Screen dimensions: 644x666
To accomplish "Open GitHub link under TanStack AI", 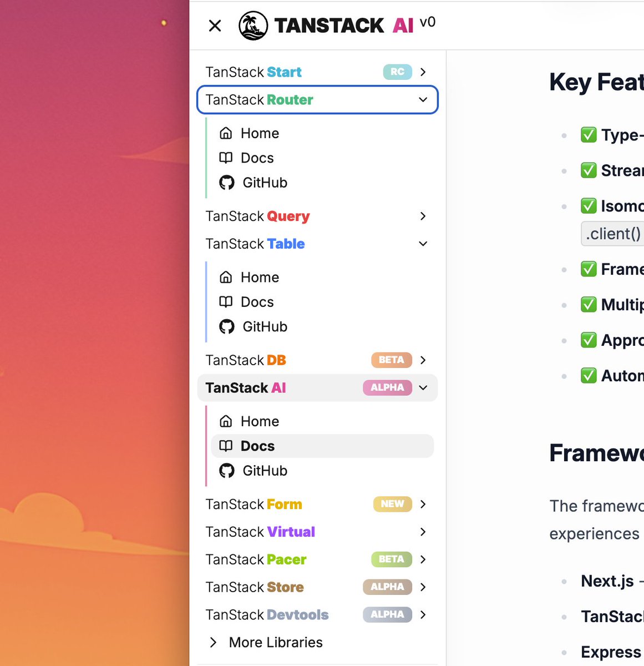I will [x=265, y=471].
